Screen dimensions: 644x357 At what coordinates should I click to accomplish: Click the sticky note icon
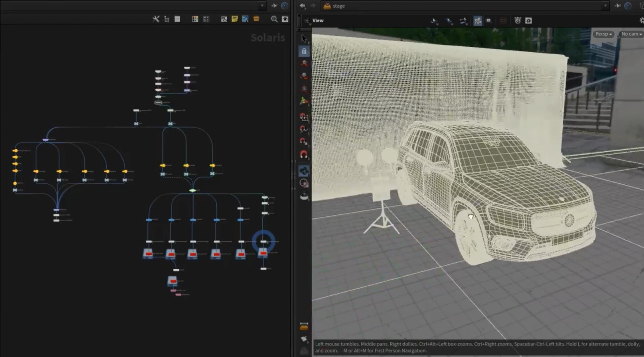coord(234,19)
